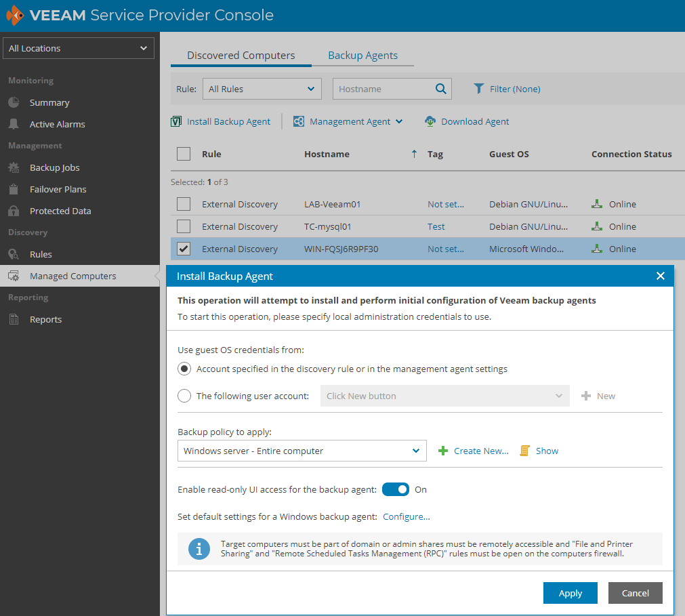This screenshot has width=685, height=616.
Task: Switch to Discovered Computers tab
Action: click(x=241, y=56)
